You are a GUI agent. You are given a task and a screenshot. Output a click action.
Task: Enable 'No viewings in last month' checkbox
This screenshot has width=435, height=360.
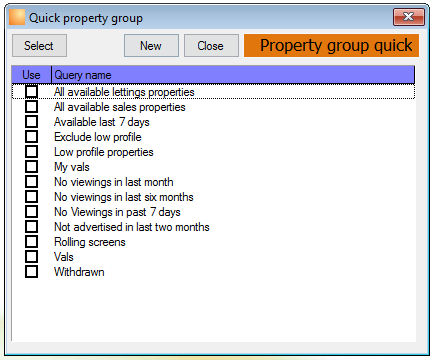[x=31, y=182]
